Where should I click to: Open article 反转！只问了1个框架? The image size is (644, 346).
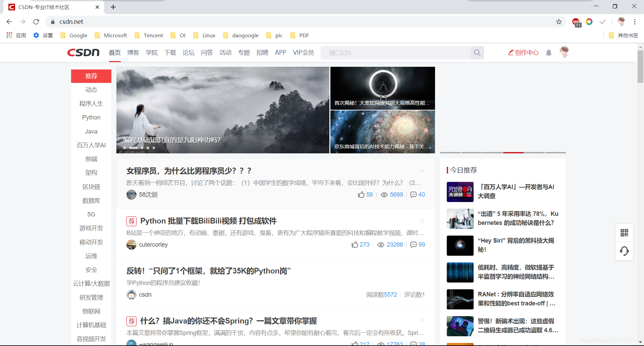click(208, 271)
